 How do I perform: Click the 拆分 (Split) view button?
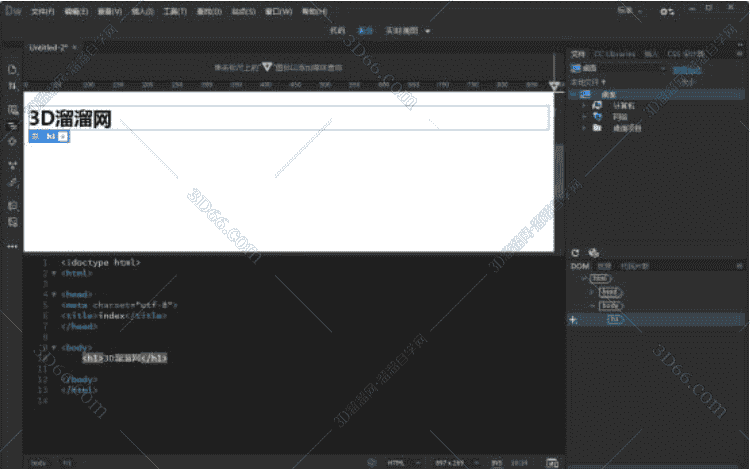click(366, 31)
